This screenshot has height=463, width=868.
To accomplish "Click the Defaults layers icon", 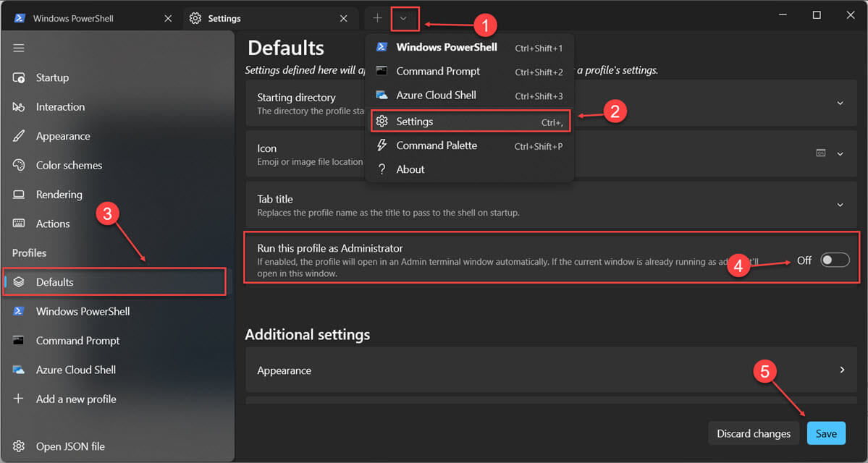I will point(19,282).
